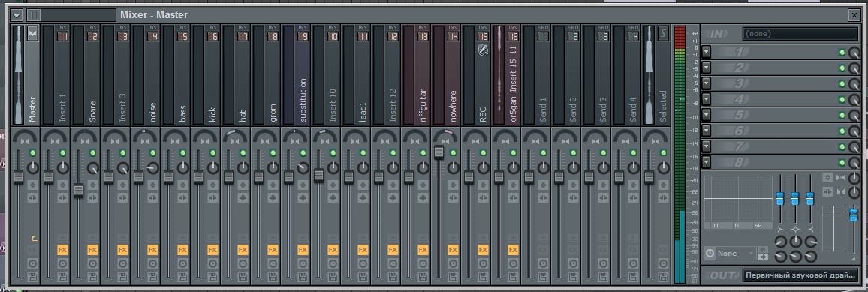Mute the lead1 track

[363, 152]
